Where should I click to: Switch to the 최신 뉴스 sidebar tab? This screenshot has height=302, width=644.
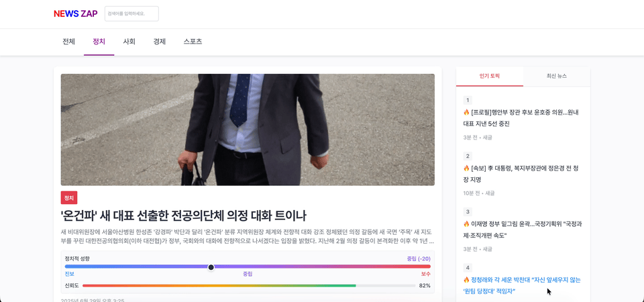pyautogui.click(x=556, y=77)
